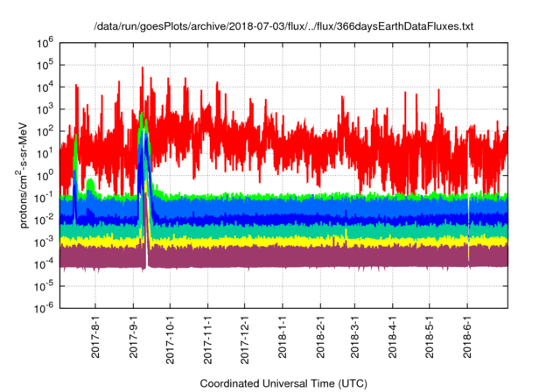Select the 2018-1-1 date tick label

[283, 337]
